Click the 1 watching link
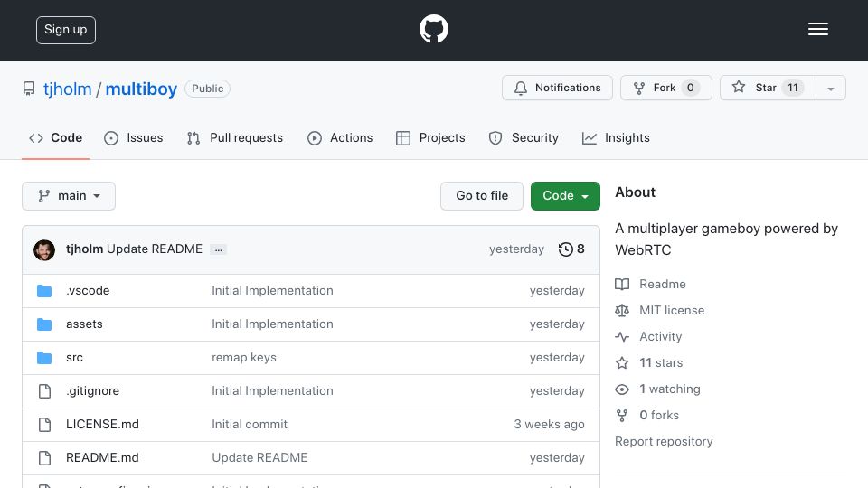This screenshot has width=868, height=488. 670,389
